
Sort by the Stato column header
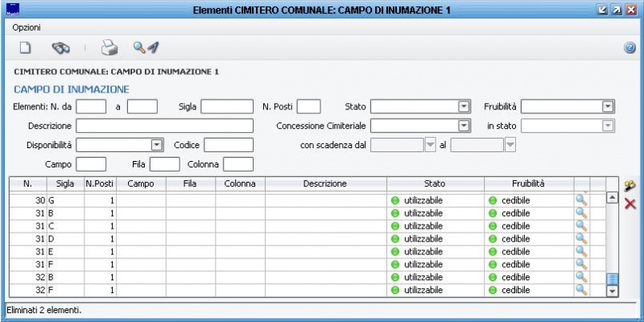pos(435,184)
